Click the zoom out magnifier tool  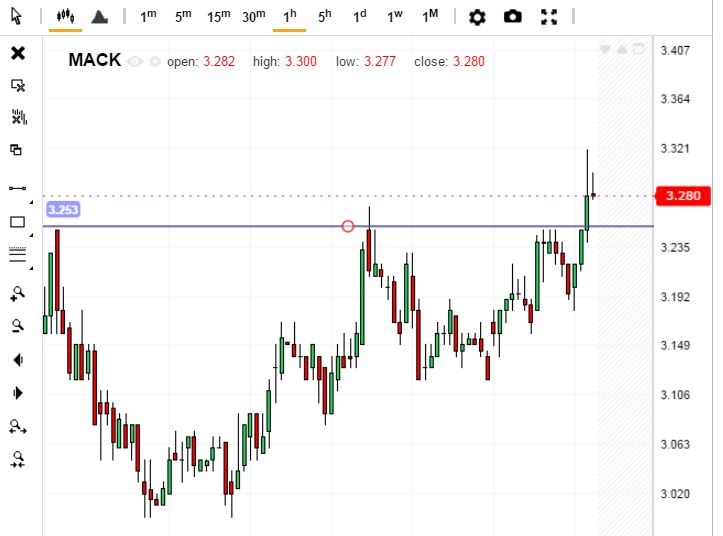(17, 325)
